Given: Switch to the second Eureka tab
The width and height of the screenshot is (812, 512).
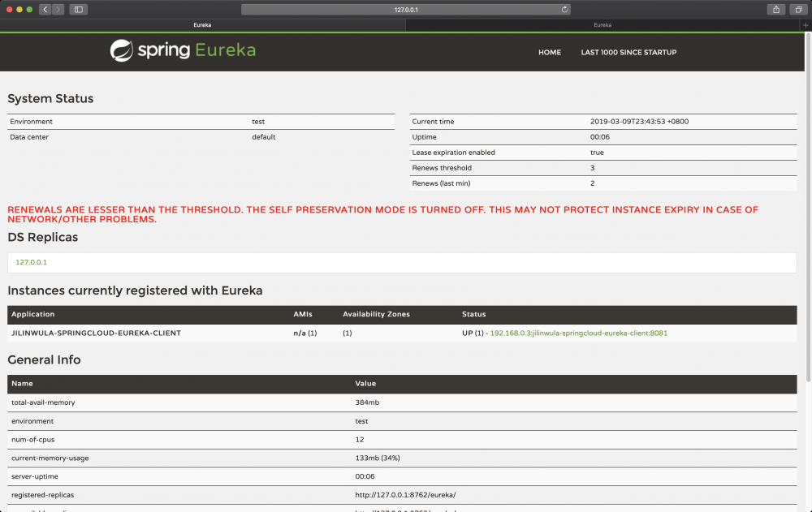Looking at the screenshot, I should coord(603,24).
